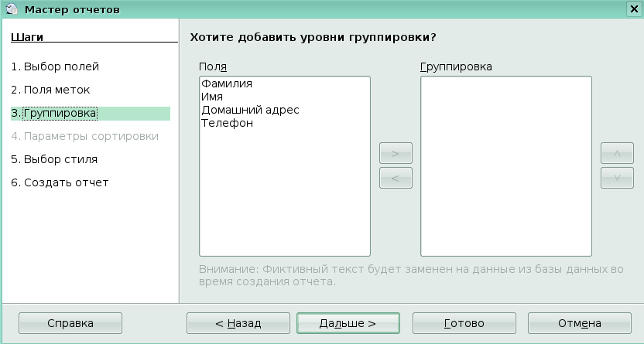Select Телефон in the Поля list
This screenshot has width=644, height=344.
(x=227, y=123)
